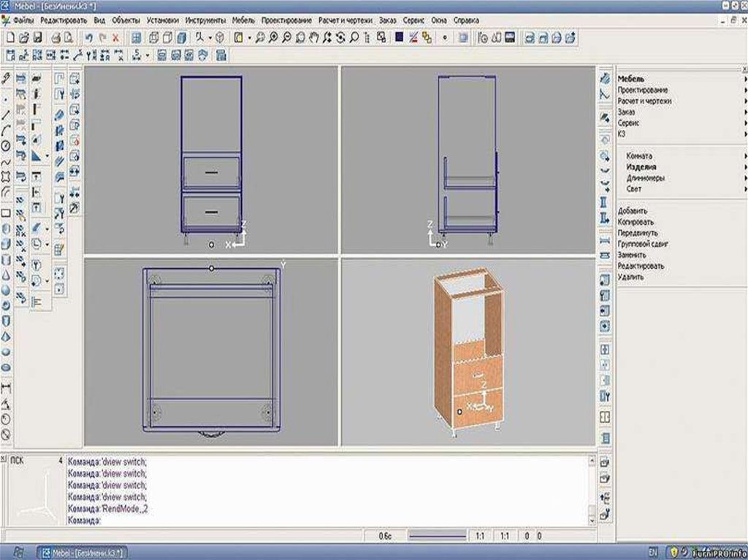Image resolution: width=748 pixels, height=560 pixels.
Task: Select the pan hand tool
Action: 313,37
